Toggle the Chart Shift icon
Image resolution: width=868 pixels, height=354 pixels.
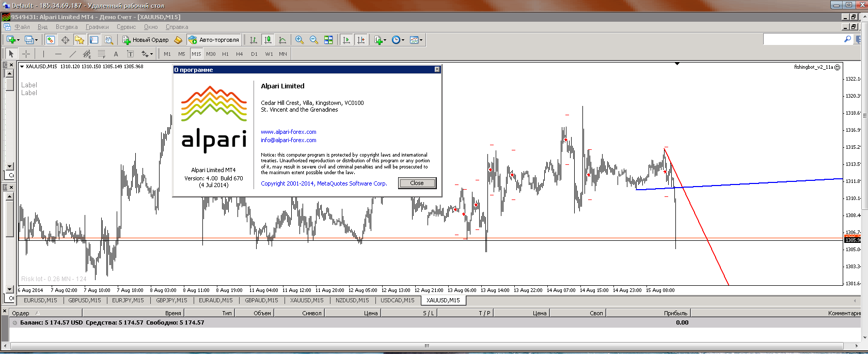click(361, 40)
